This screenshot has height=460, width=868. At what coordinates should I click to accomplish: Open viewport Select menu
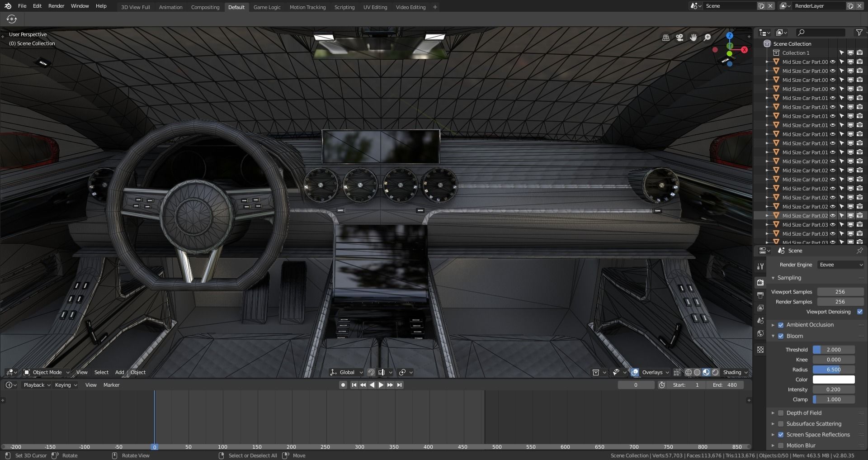point(101,372)
